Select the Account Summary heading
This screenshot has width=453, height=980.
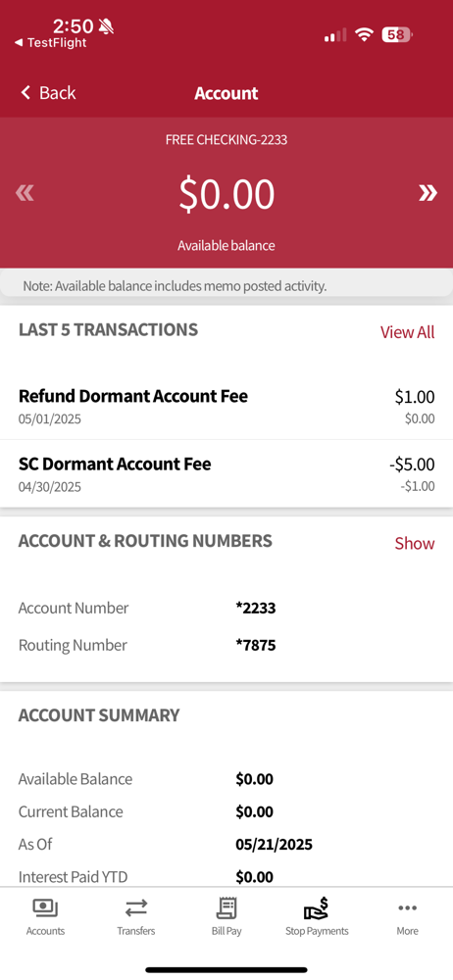tap(99, 715)
